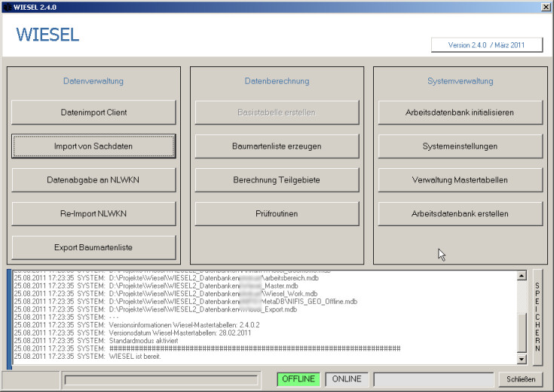The image size is (554, 392).
Task: Launch Berechnung Teilgebiete
Action: [x=277, y=180]
